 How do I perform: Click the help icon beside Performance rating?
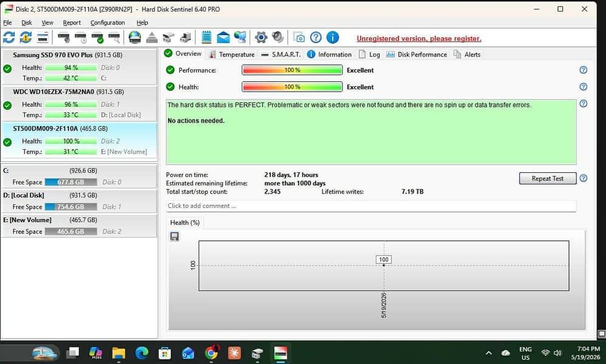coord(584,70)
